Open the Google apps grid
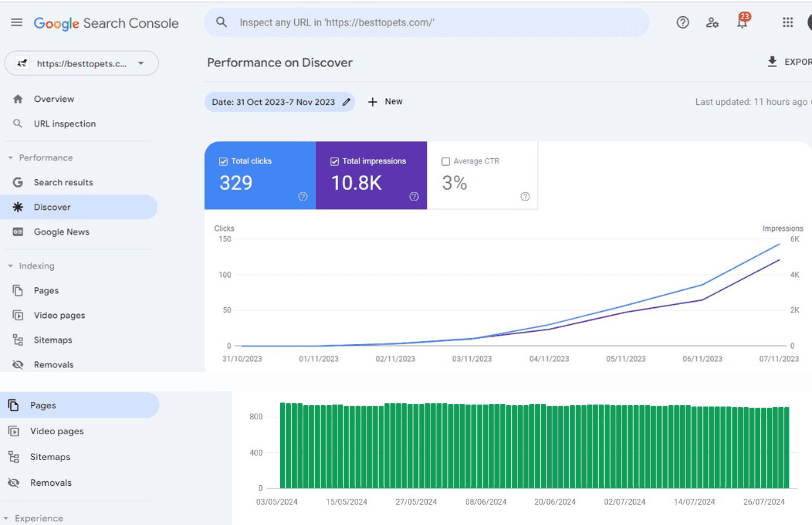Screen dimensions: 812x525 tap(788, 22)
